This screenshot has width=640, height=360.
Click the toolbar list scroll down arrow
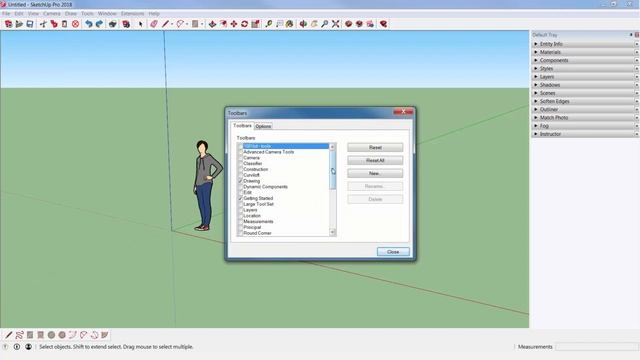tap(333, 233)
